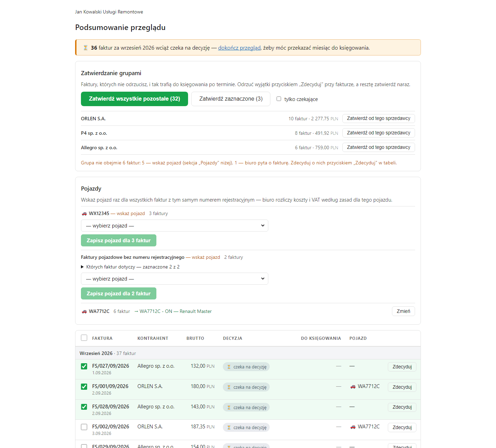Image resolution: width=496 pixels, height=448 pixels.
Task: Click the BRUTTO column header
Action: [195, 338]
